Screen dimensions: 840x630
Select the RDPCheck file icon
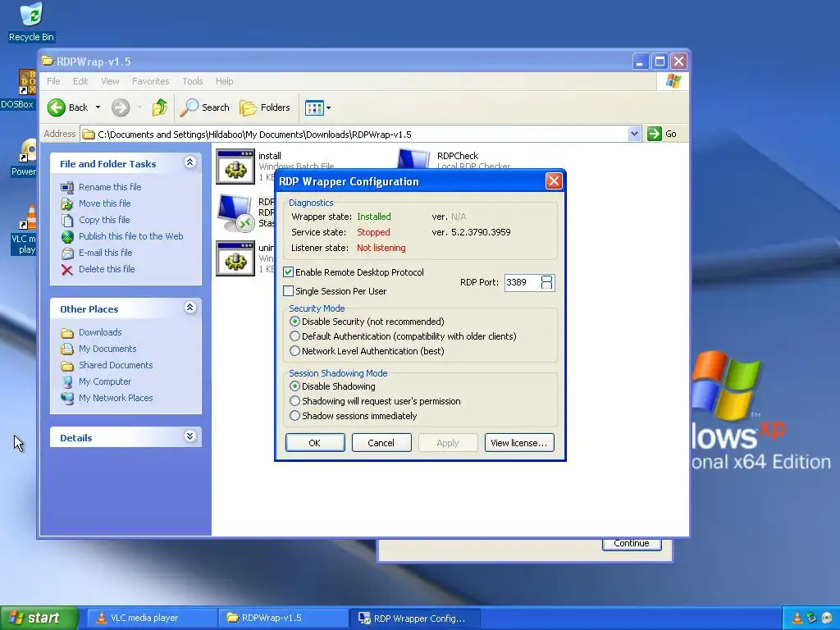coord(414,160)
